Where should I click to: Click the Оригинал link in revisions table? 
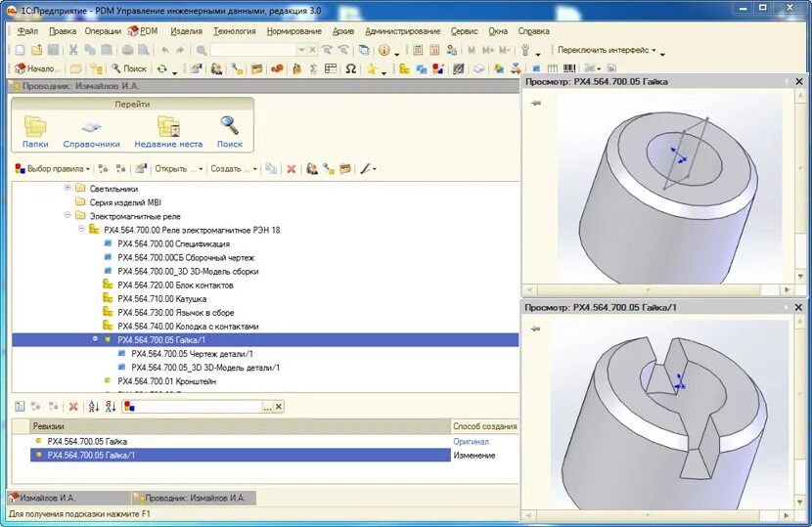coord(471,442)
